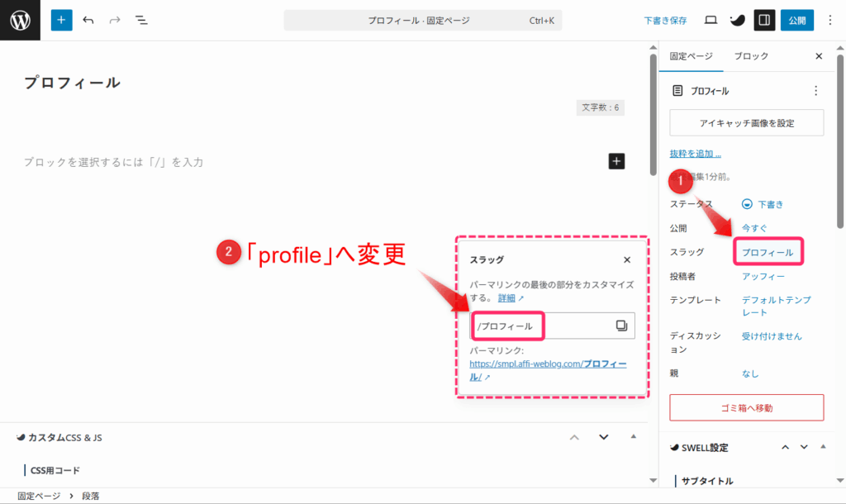Click 固定ページ in bottom breadcrumb

(39, 496)
